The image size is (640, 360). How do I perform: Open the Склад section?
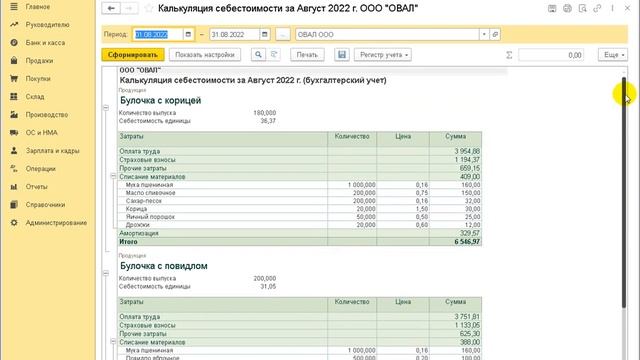35,97
